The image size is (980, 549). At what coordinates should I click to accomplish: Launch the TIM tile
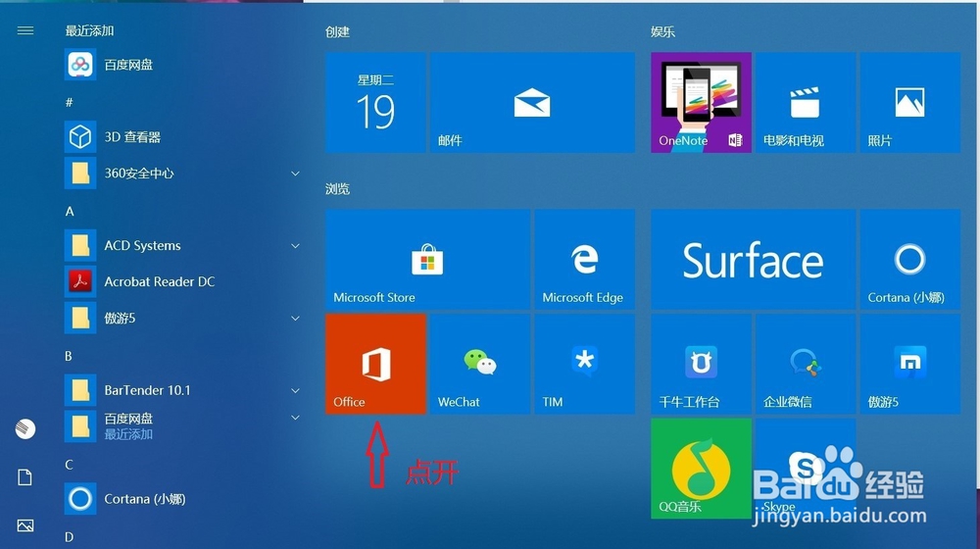pyautogui.click(x=584, y=364)
